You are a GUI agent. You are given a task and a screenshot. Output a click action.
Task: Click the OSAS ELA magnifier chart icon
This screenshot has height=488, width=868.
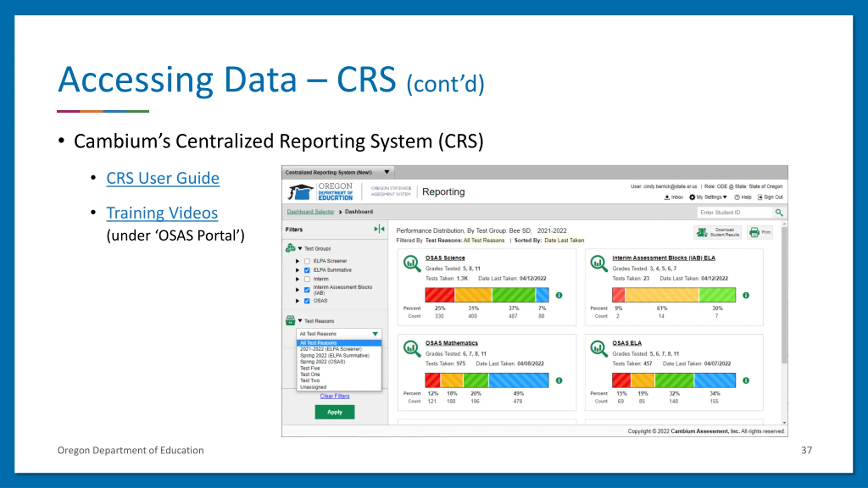pyautogui.click(x=598, y=348)
